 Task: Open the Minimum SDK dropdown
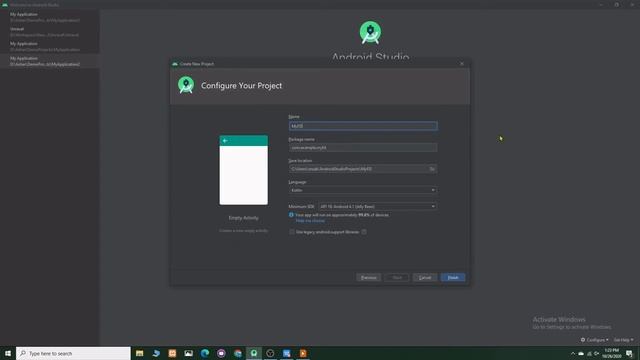(378, 207)
